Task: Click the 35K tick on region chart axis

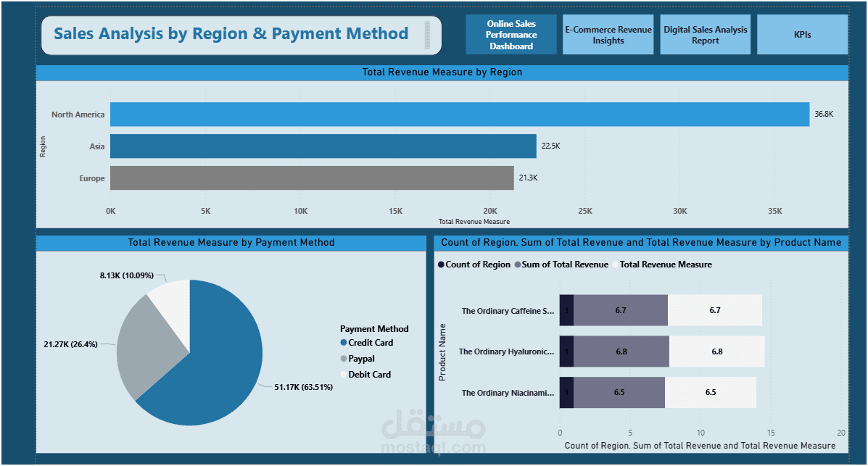Action: [775, 211]
